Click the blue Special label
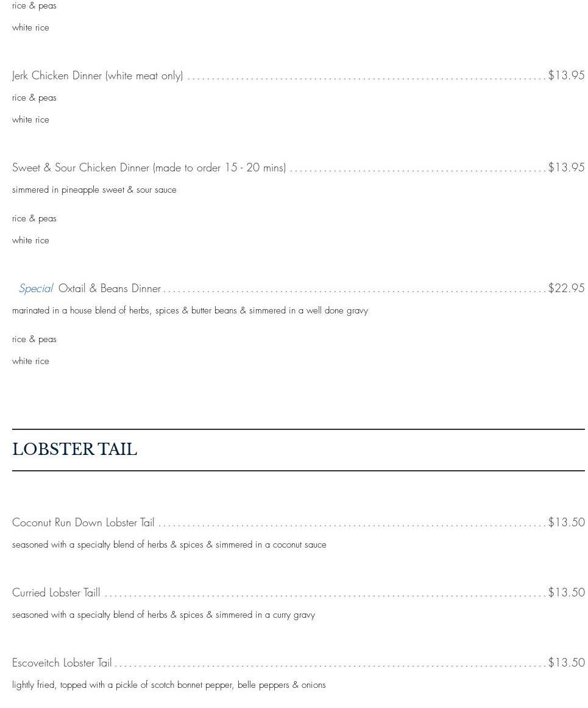 tap(36, 288)
